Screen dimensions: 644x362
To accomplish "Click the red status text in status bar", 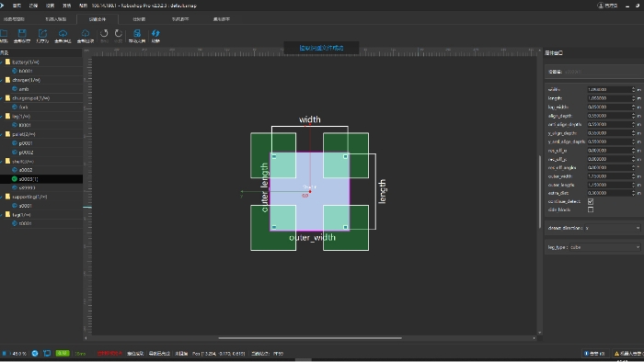I will click(109, 354).
